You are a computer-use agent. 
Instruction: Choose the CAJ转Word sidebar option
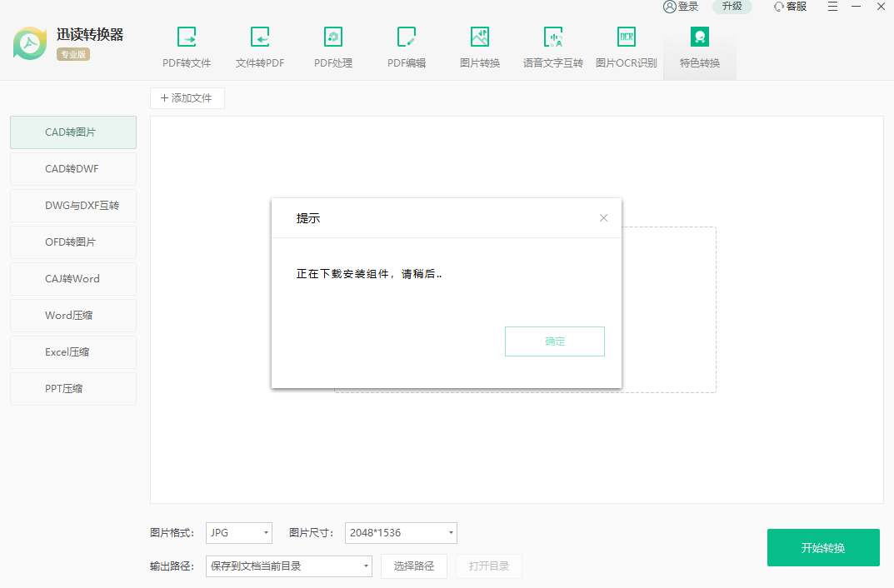click(x=73, y=279)
